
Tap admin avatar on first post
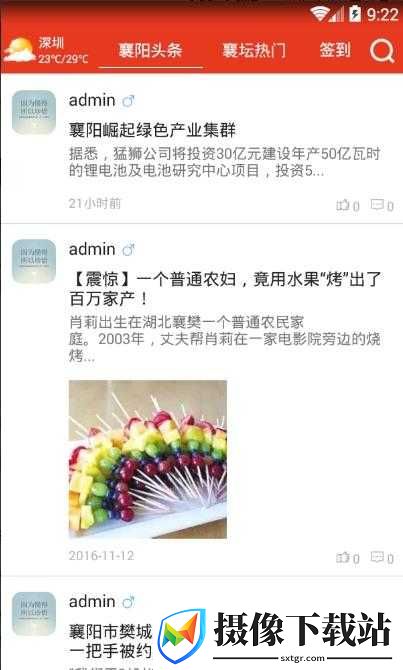tap(34, 112)
